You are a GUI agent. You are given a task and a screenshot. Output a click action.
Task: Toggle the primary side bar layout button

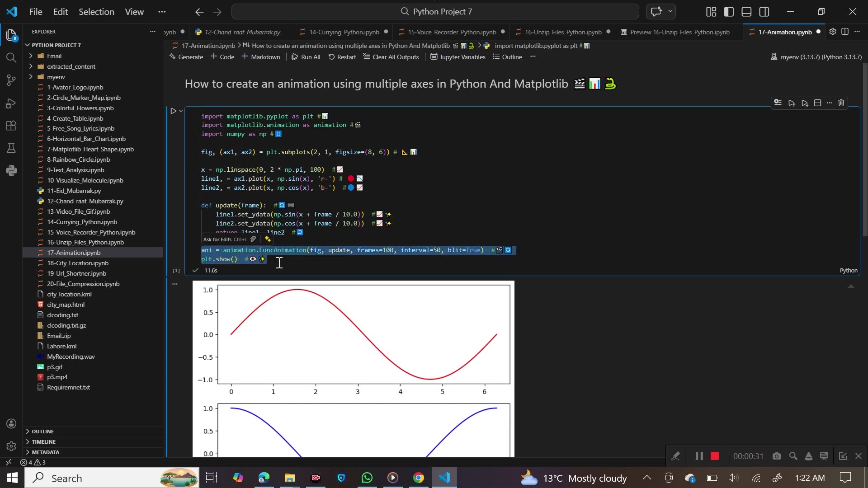click(729, 12)
